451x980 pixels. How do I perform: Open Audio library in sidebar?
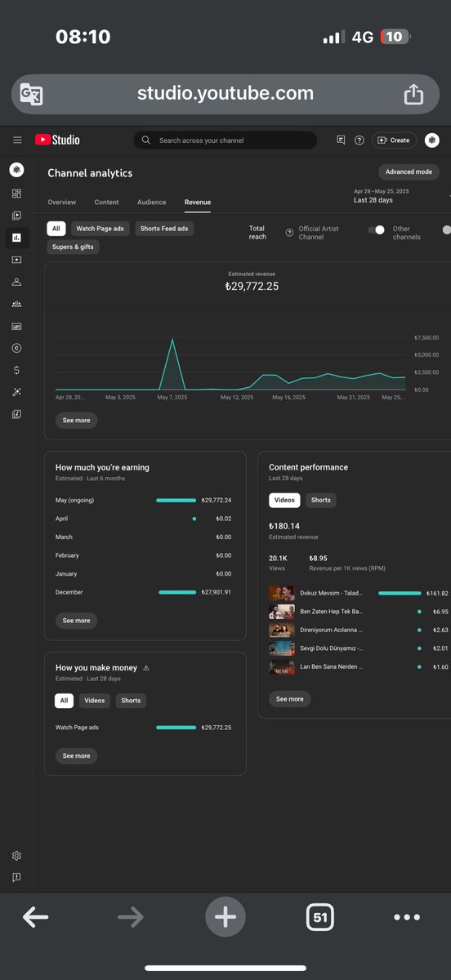[16, 414]
